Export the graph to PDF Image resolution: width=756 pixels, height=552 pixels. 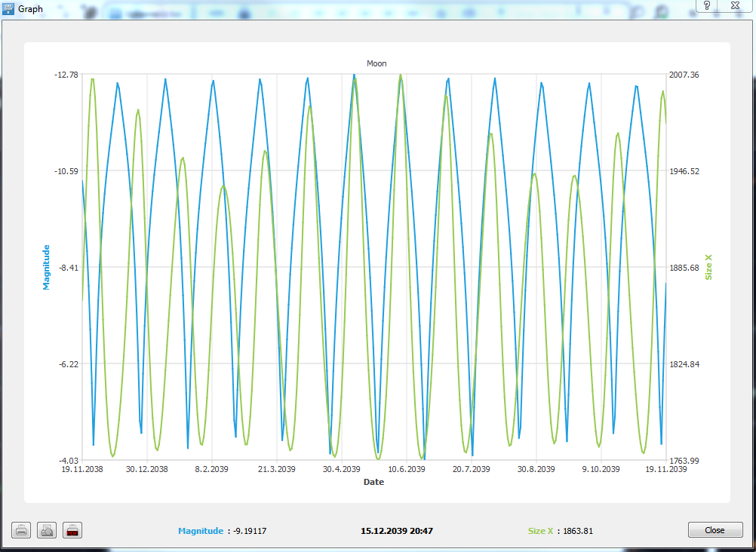click(x=72, y=530)
